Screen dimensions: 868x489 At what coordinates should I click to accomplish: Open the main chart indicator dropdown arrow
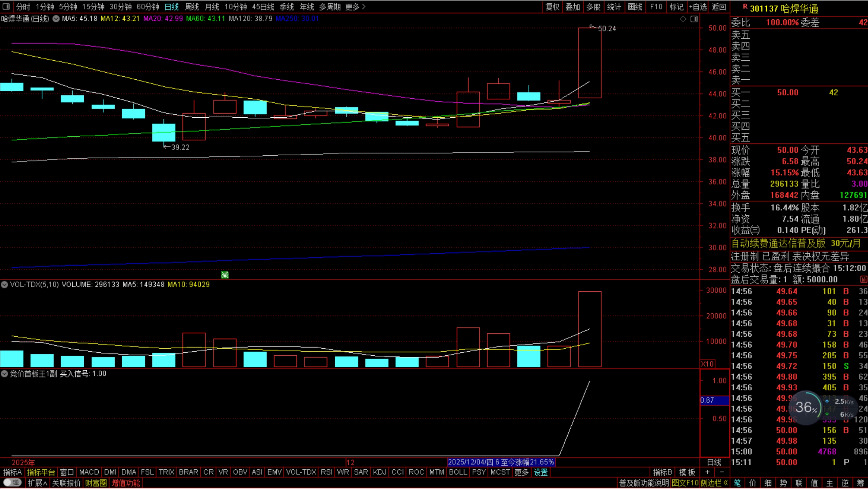tap(56, 19)
